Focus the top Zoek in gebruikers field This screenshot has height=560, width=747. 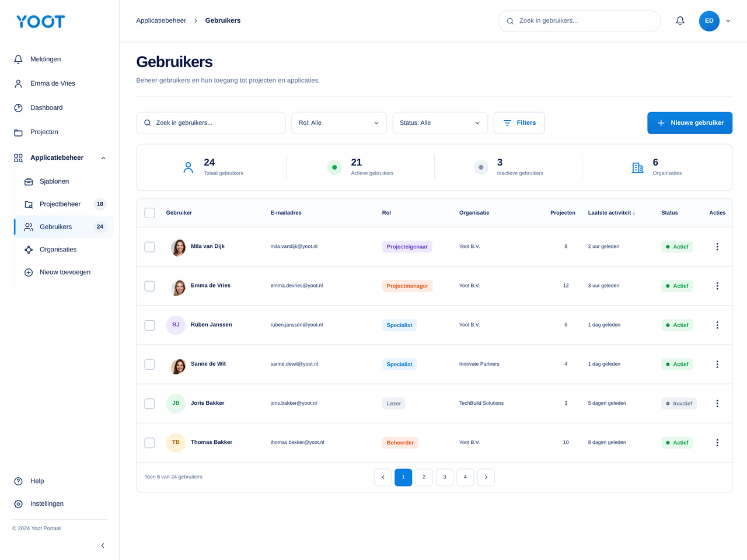pos(579,21)
